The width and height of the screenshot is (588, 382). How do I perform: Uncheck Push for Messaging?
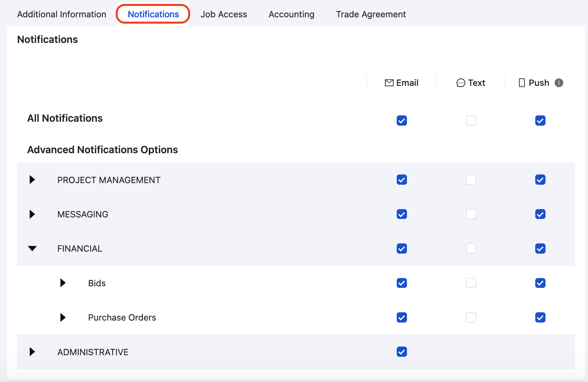[540, 214]
